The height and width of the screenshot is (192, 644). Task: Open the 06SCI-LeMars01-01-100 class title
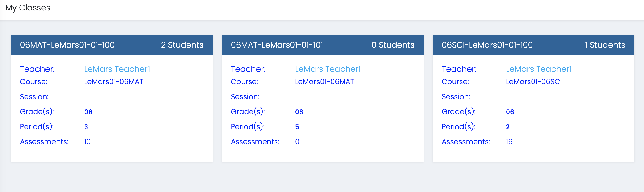point(487,45)
